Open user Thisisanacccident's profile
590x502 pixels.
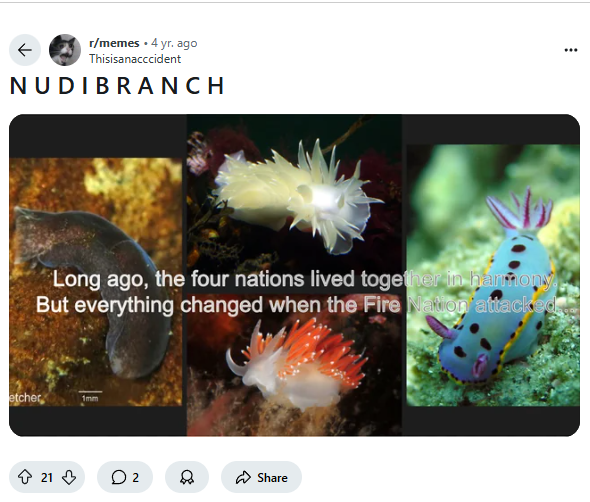click(x=135, y=59)
